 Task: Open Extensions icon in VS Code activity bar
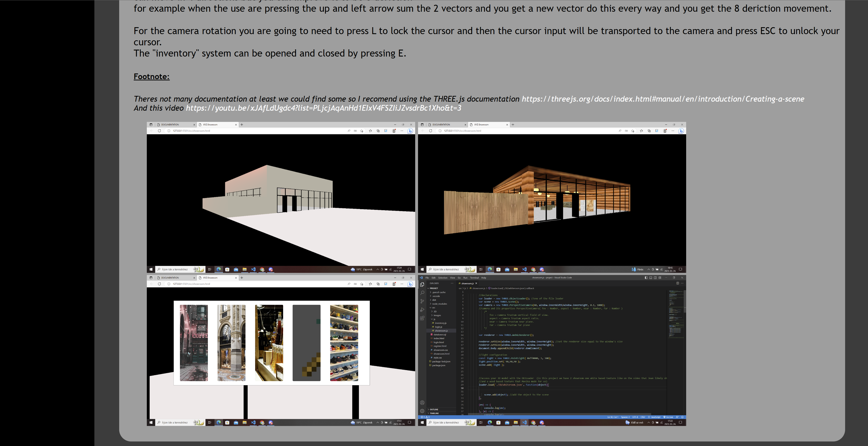point(422,318)
